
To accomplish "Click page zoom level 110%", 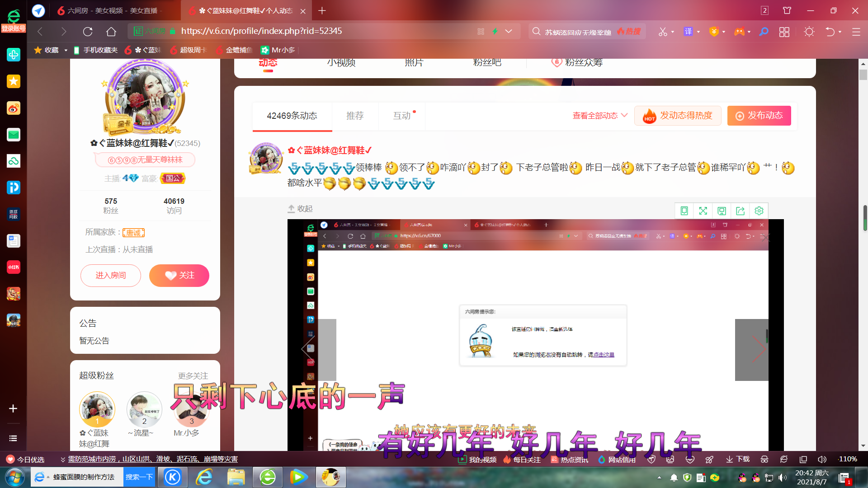I will [848, 459].
